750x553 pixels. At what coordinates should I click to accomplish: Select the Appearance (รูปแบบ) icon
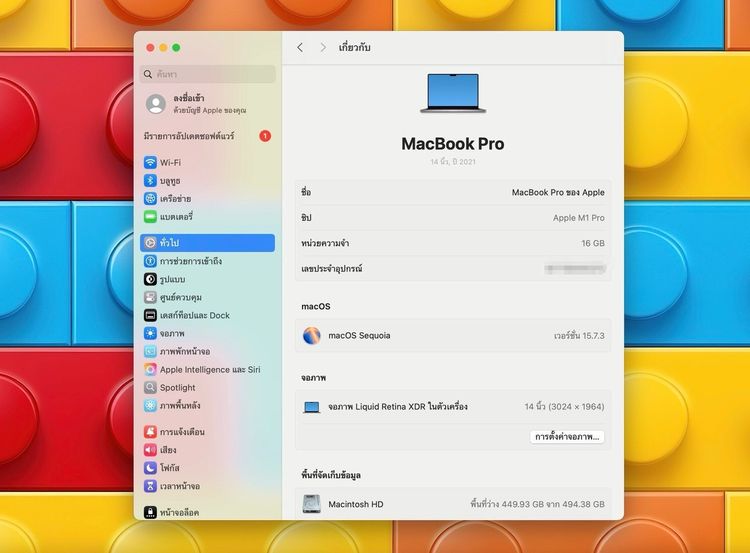click(150, 279)
